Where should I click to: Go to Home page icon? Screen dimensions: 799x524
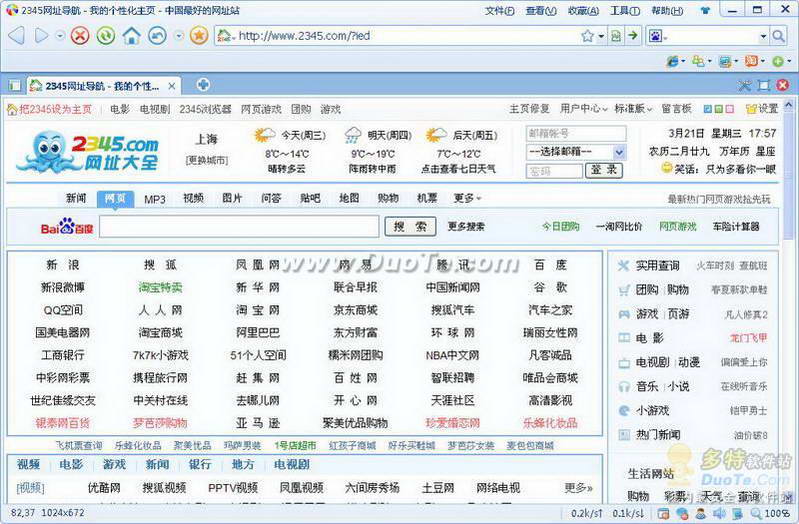(131, 36)
